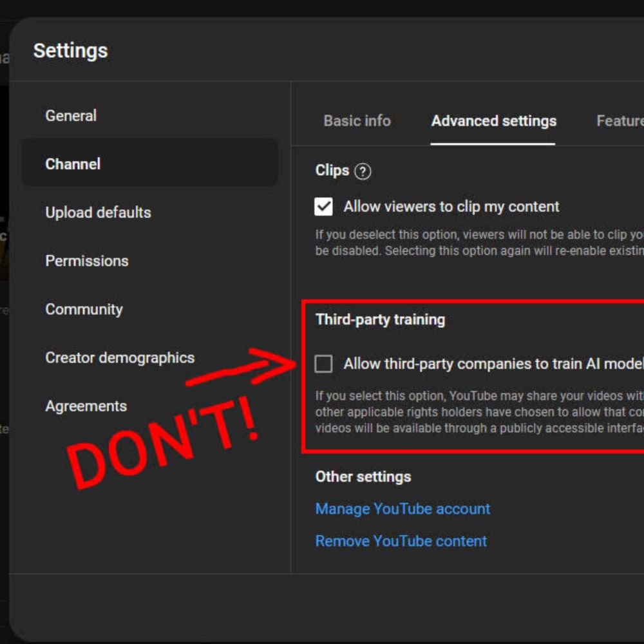Click the Clips section heading

(332, 171)
